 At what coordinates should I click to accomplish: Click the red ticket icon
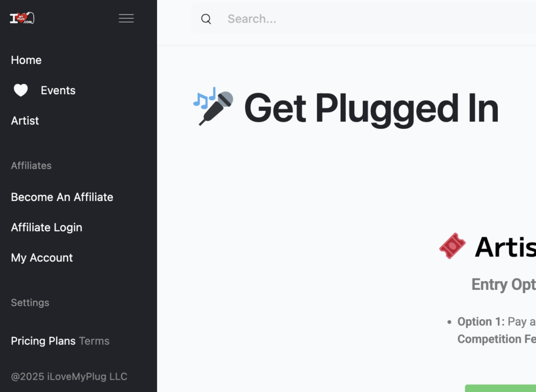click(452, 246)
